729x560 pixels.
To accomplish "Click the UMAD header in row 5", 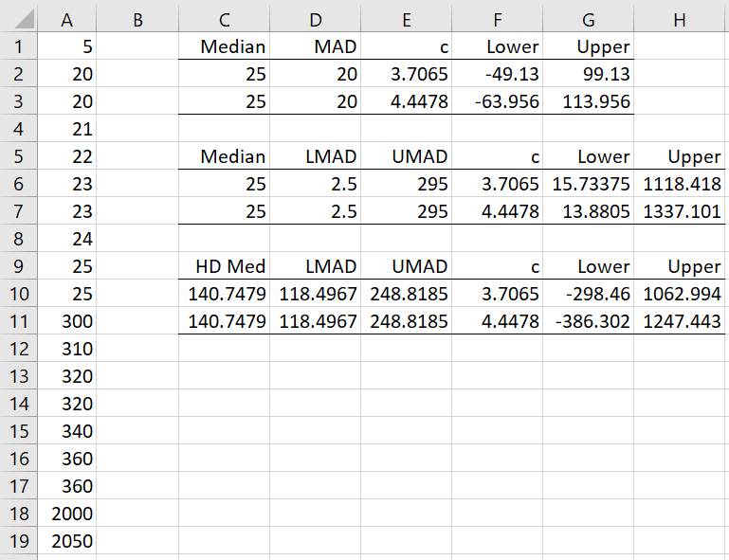I will coord(406,156).
